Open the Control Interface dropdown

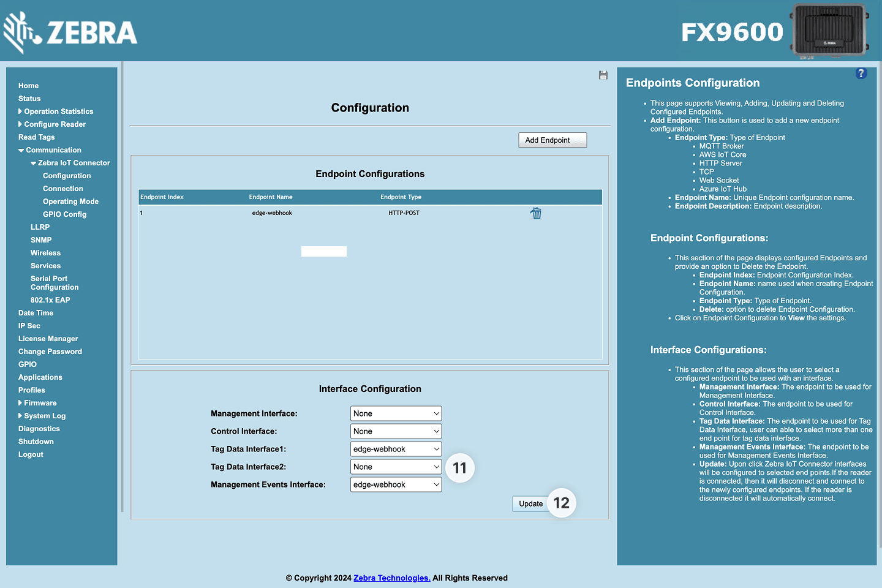tap(396, 431)
